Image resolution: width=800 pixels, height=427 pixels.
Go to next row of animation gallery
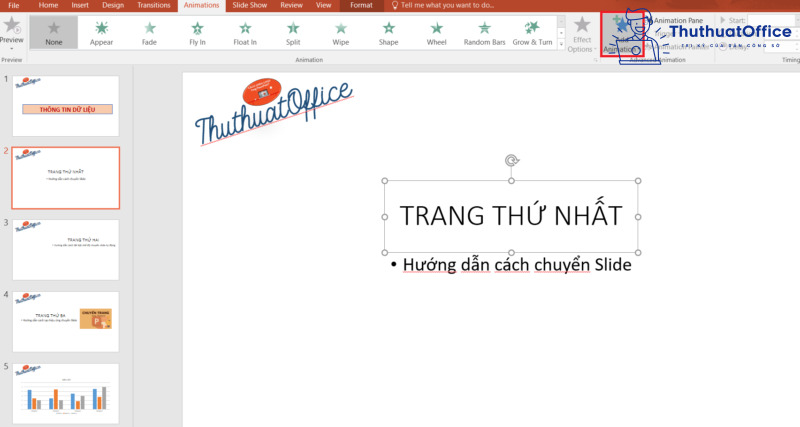(561, 33)
